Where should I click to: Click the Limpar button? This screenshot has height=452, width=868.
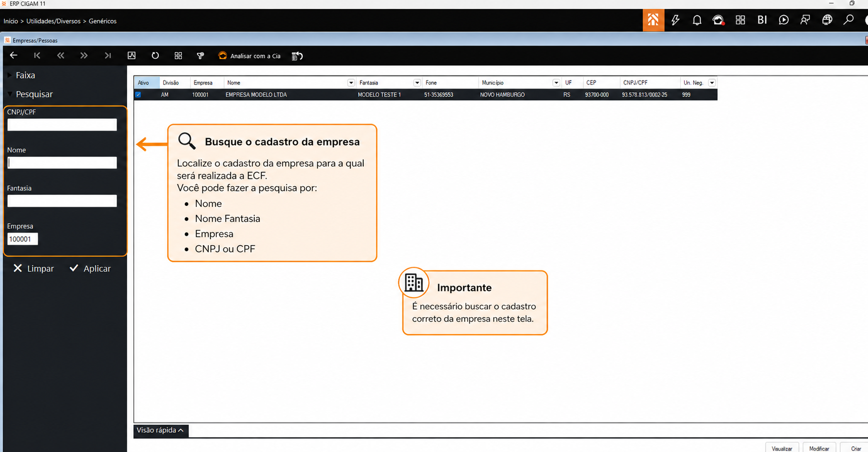pyautogui.click(x=33, y=269)
